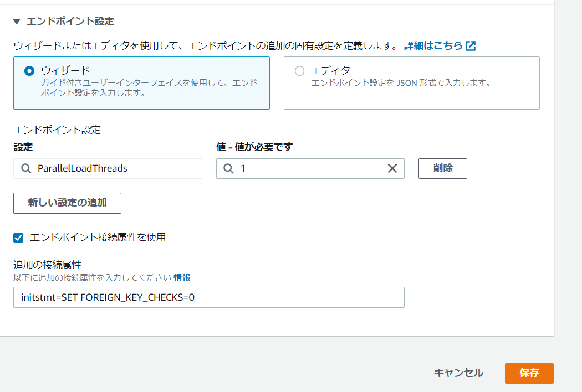Click the initstmt extra connection attributes field
The image size is (582, 392).
pyautogui.click(x=209, y=297)
